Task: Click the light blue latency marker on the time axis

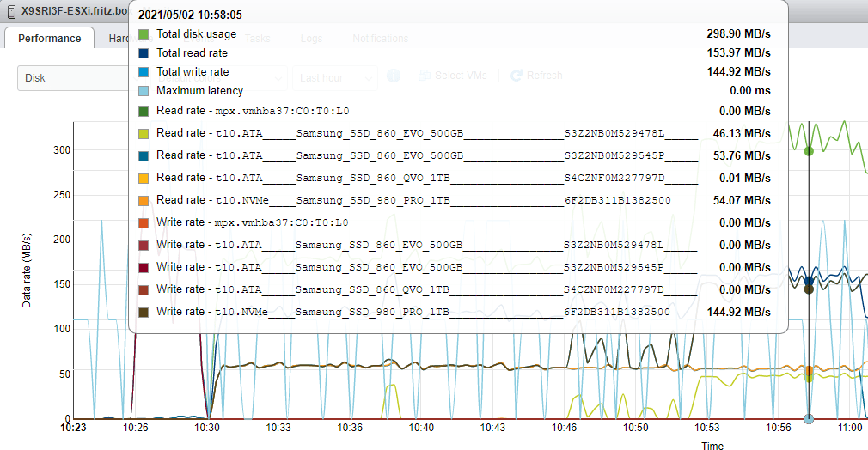Action: click(x=809, y=419)
